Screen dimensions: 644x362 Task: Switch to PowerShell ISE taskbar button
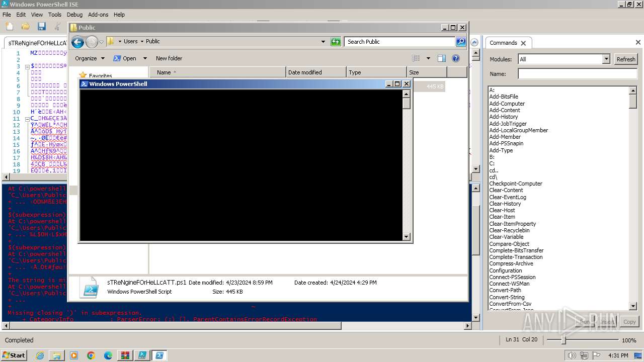[x=142, y=355]
